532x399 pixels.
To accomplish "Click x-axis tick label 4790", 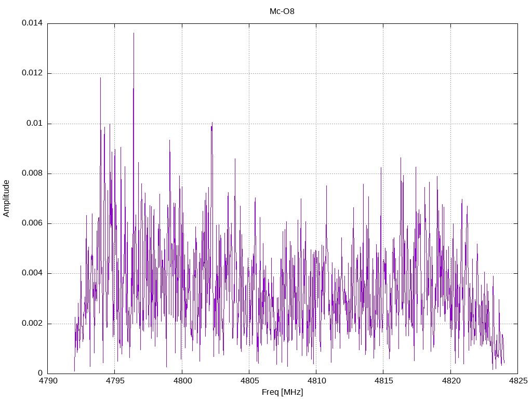I will 47,381.
